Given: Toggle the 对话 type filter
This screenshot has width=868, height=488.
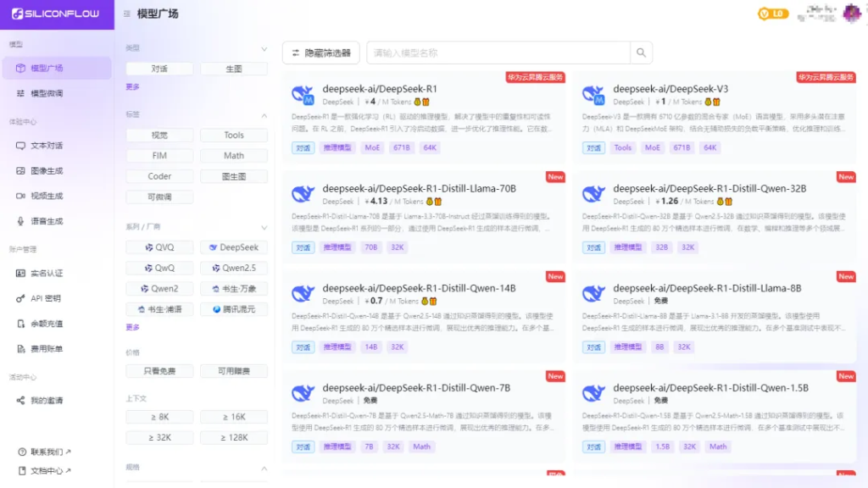Looking at the screenshot, I should point(159,69).
